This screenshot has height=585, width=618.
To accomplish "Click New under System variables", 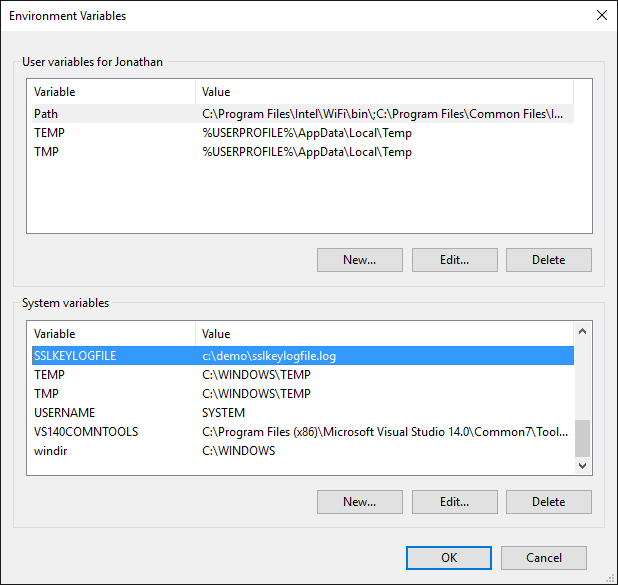I will pos(360,502).
